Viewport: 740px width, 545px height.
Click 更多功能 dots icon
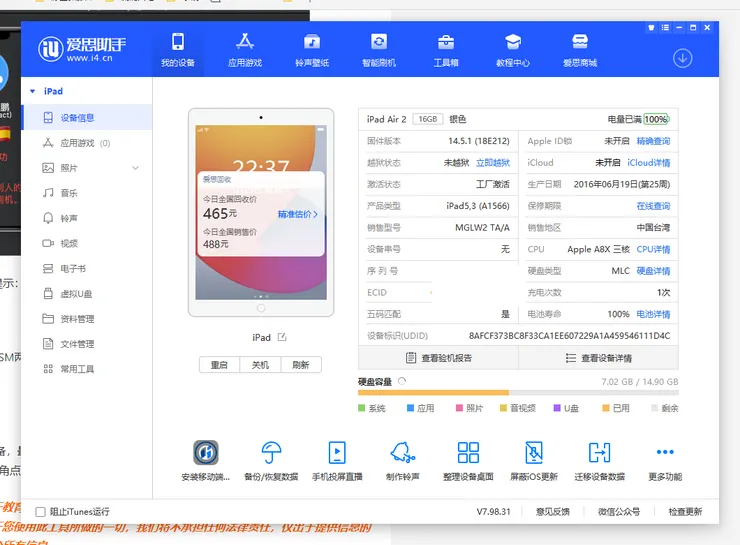coord(665,452)
